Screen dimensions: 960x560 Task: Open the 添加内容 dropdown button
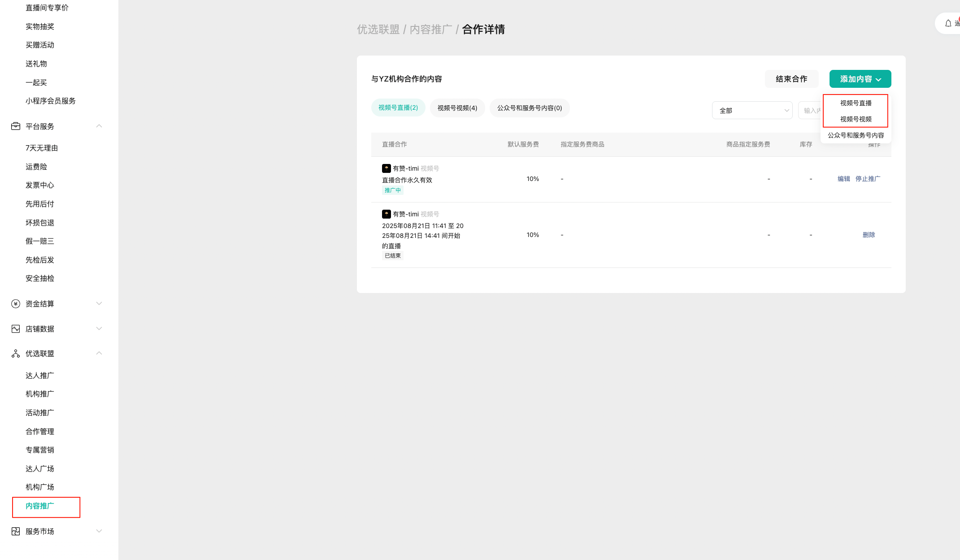(860, 79)
